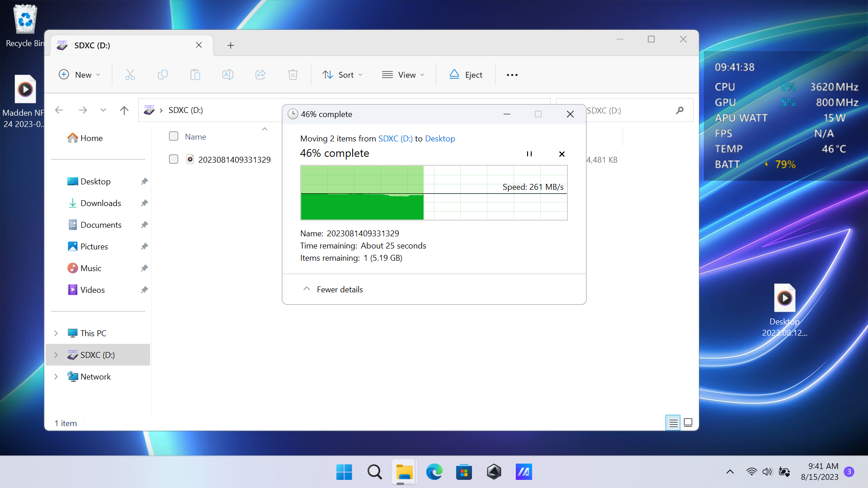Click the See more three-dots icon
868x488 pixels.
coord(512,75)
